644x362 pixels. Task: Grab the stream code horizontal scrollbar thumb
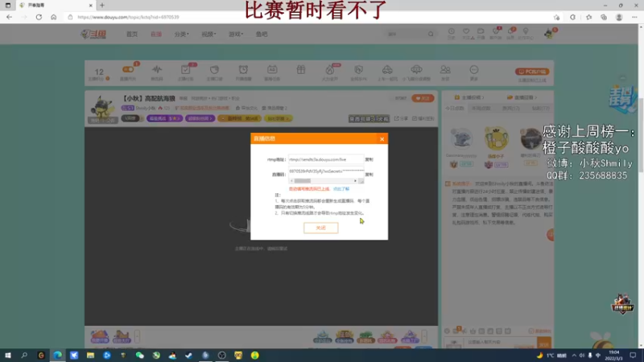click(303, 181)
